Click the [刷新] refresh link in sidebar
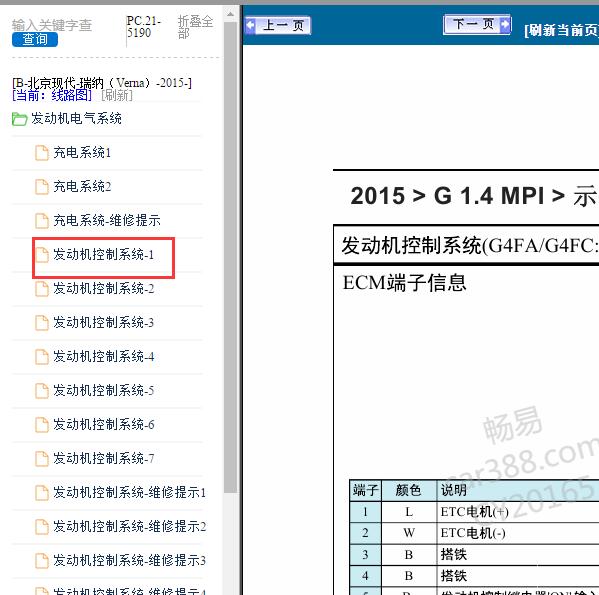This screenshot has height=595, width=599. pyautogui.click(x=117, y=95)
